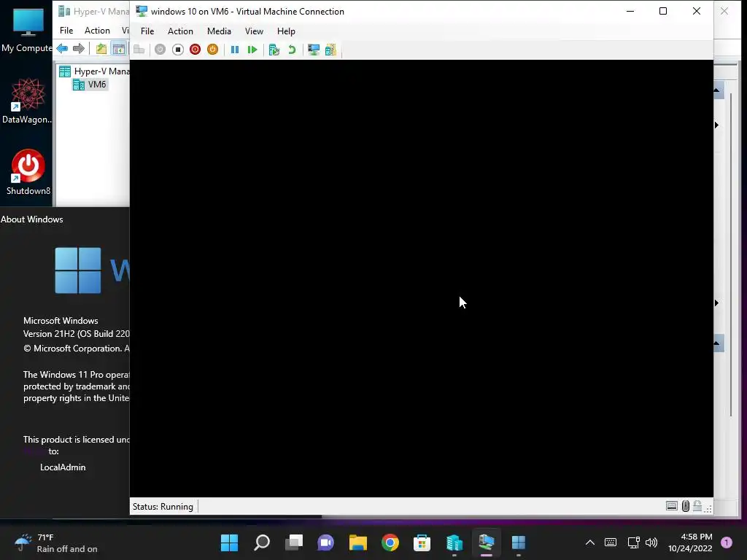This screenshot has height=560, width=747.
Task: Click the mouse indicator in VM status bar
Action: pos(686,506)
